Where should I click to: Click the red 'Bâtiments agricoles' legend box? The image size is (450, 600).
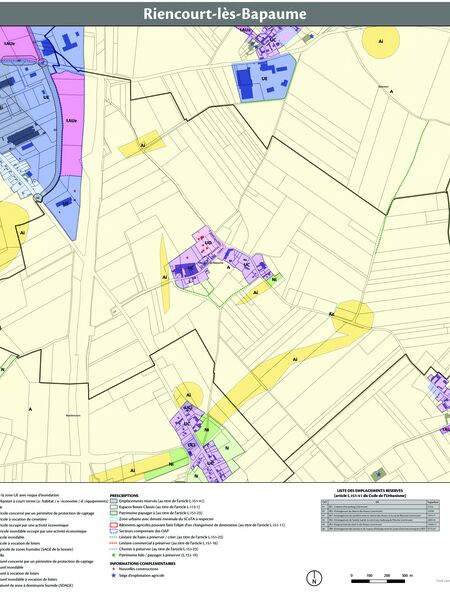(x=113, y=525)
